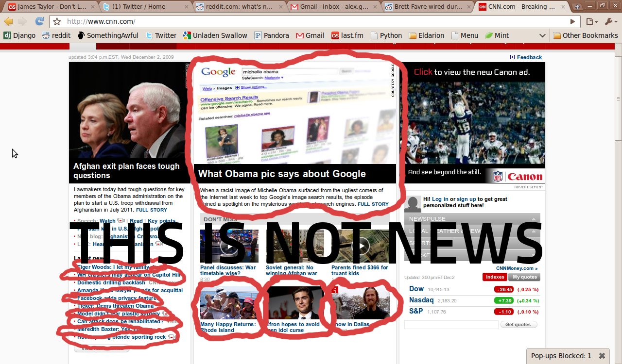Open the Python bookmark
This screenshot has height=364, width=622.
pos(386,35)
